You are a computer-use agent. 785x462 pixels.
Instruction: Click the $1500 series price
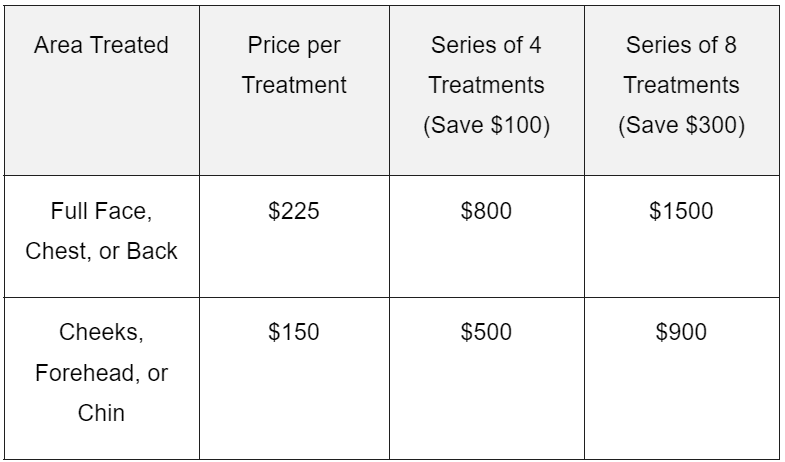coord(681,211)
